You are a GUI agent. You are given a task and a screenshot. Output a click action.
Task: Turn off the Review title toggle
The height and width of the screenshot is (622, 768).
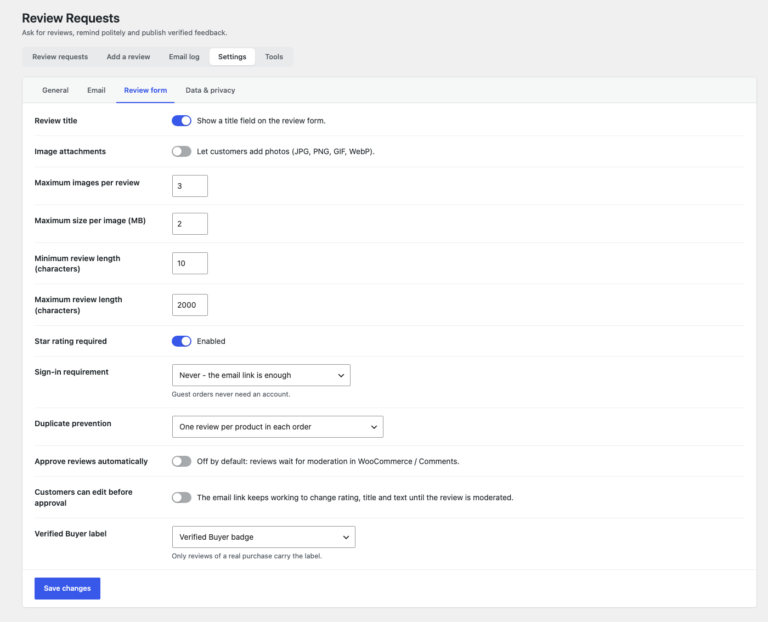(x=181, y=120)
